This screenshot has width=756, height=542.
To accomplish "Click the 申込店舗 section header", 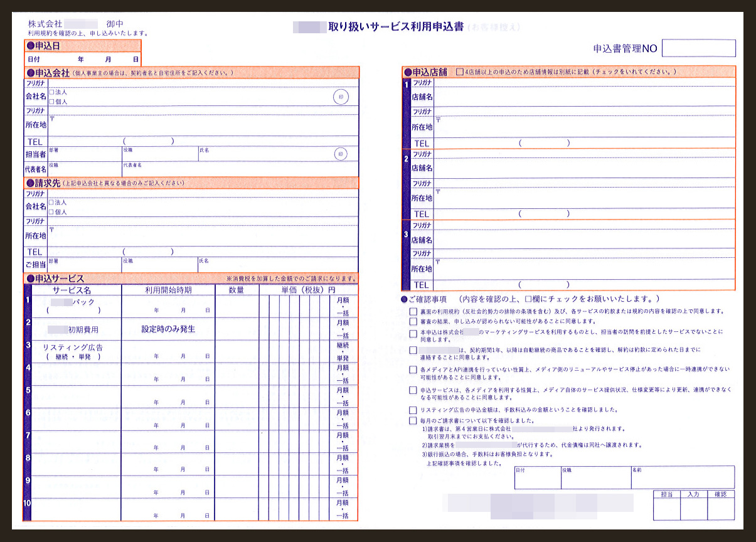I will [x=569, y=72].
